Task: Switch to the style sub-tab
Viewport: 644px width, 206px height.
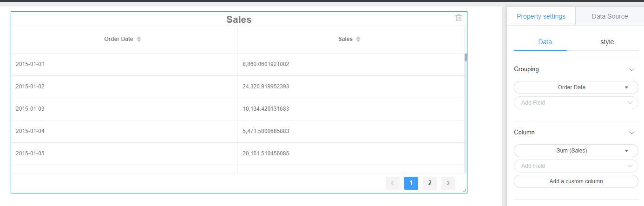Action: (x=607, y=42)
